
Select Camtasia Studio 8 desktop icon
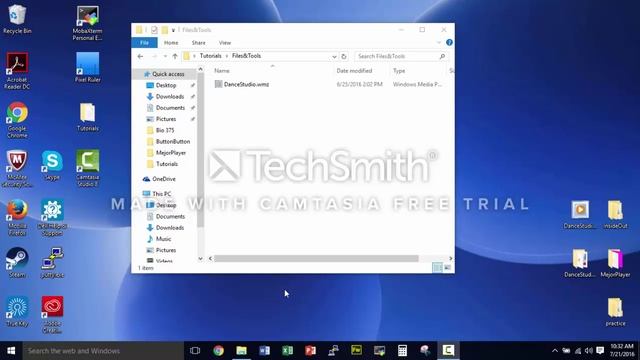point(87,168)
